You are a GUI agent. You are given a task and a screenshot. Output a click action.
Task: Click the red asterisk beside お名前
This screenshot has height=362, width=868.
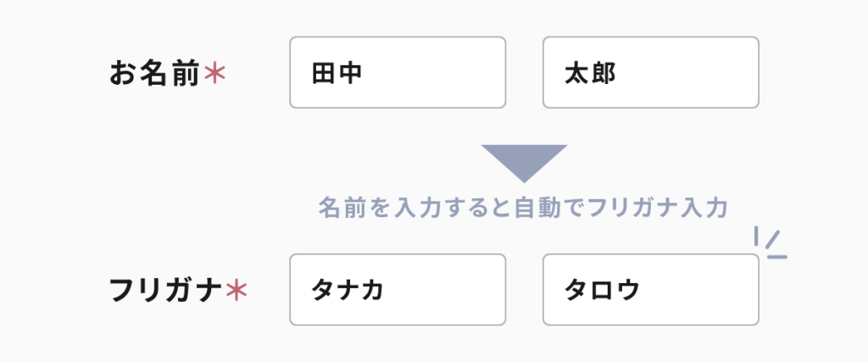[215, 74]
